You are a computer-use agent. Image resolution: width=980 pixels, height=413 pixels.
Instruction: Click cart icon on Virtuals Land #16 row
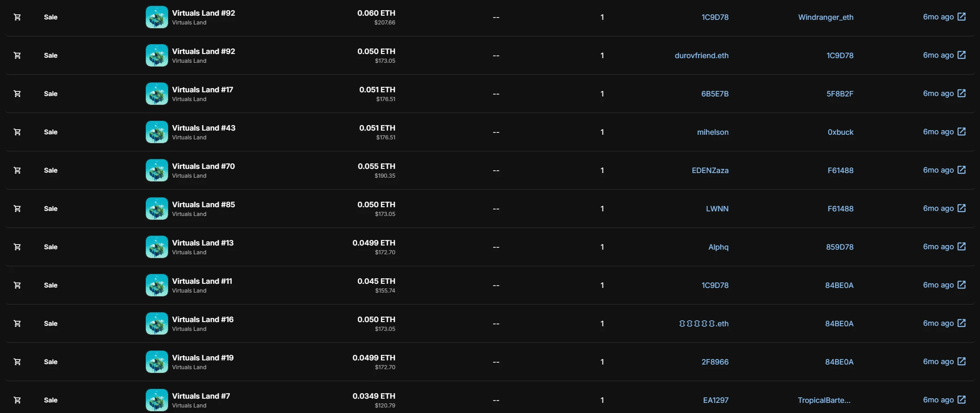pos(17,323)
